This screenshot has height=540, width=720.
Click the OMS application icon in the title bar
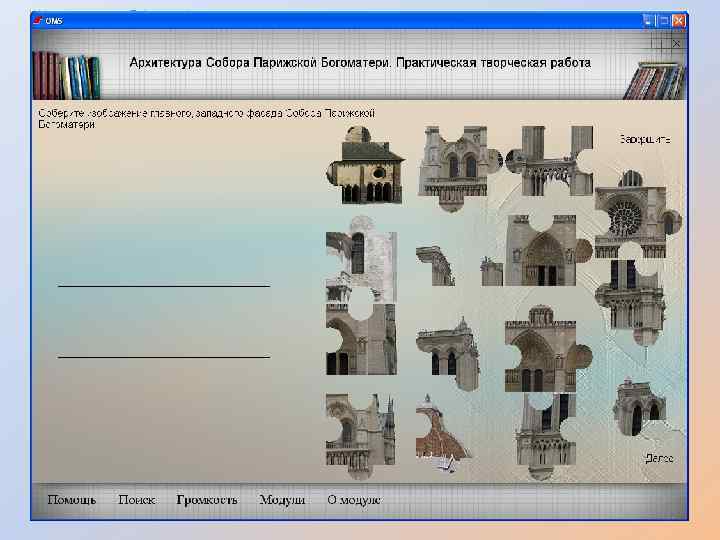38,21
